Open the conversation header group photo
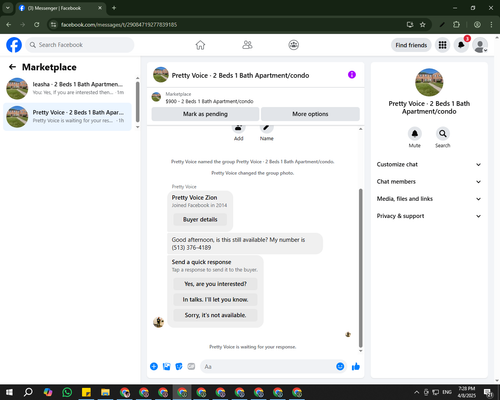The width and height of the screenshot is (500, 400). click(x=161, y=75)
